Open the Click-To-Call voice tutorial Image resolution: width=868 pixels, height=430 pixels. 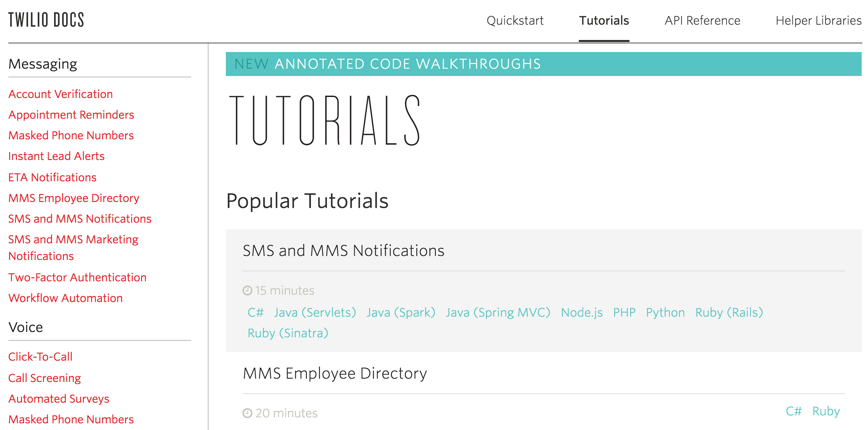(40, 357)
